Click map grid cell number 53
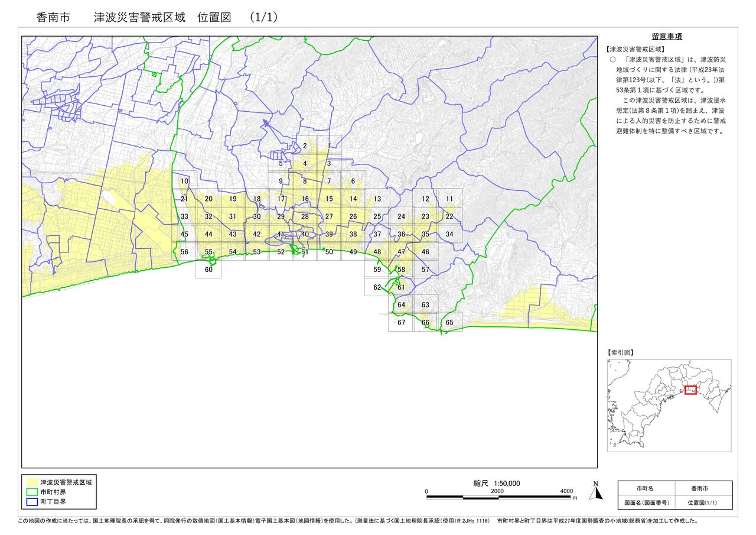 click(x=257, y=252)
